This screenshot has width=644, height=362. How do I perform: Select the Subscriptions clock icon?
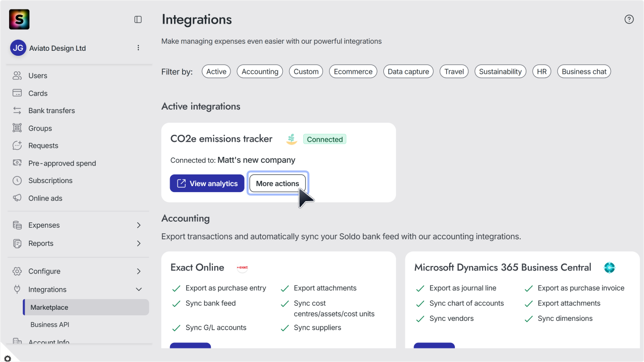(x=17, y=180)
